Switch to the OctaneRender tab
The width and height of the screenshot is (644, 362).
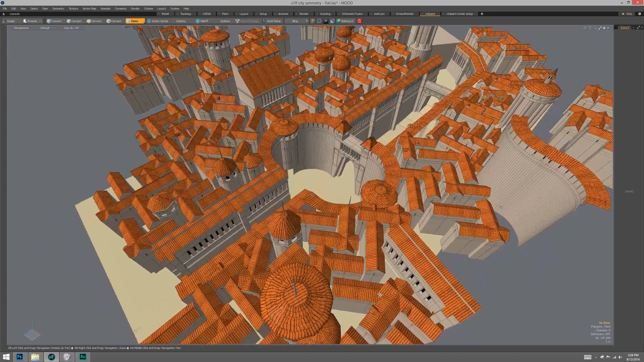pos(405,14)
